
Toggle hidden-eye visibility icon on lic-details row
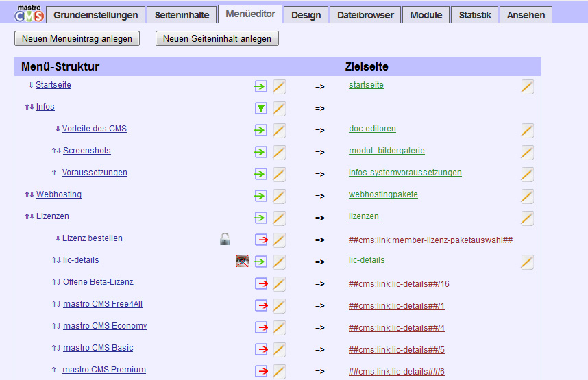tap(242, 261)
